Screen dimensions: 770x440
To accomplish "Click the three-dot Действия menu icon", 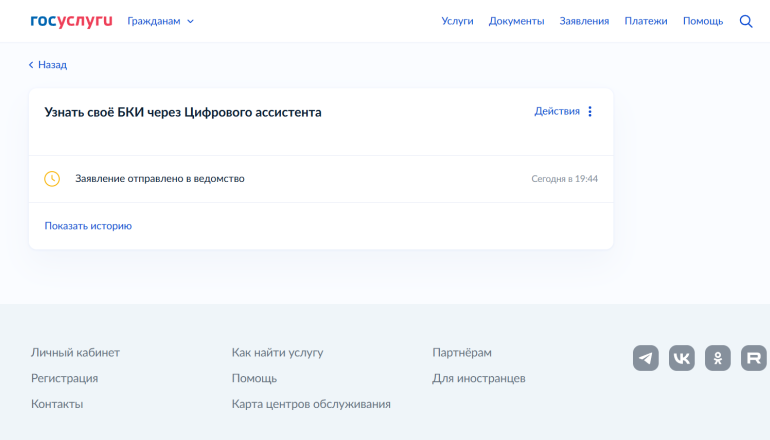I will (590, 112).
